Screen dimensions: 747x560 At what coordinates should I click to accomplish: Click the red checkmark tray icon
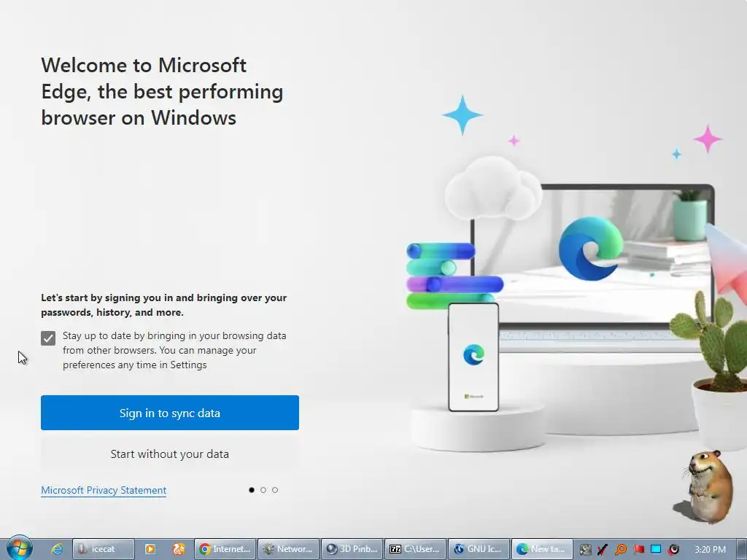602,550
